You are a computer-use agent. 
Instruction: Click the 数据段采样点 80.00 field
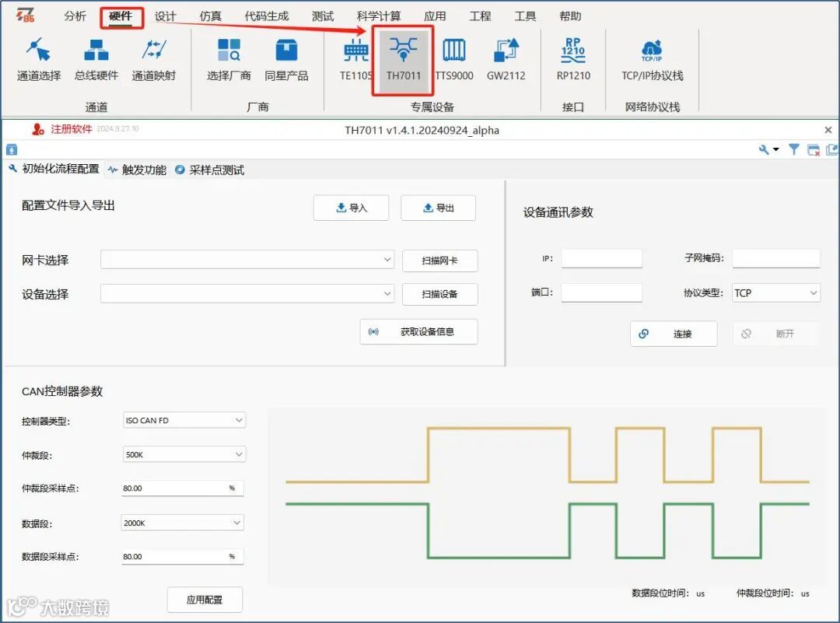tap(183, 557)
